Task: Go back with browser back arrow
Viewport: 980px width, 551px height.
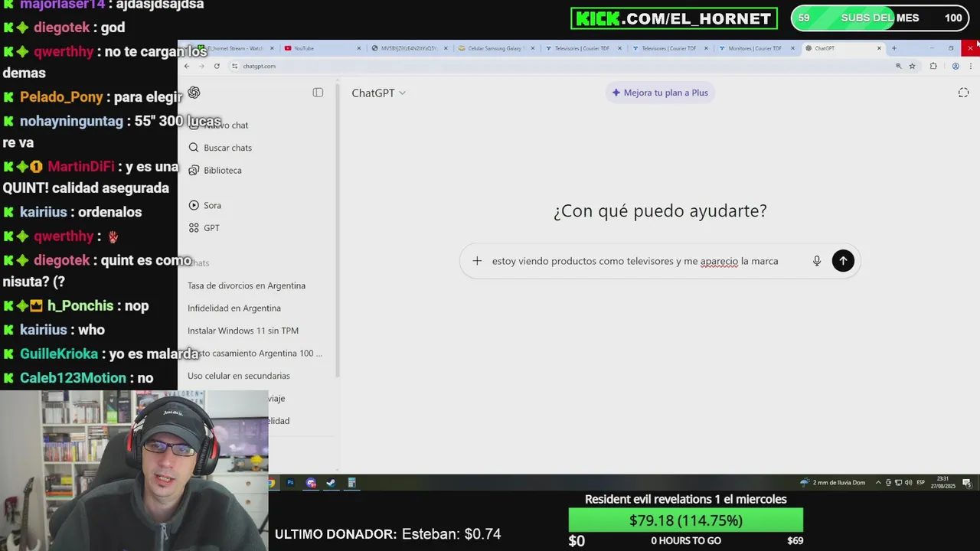Action: tap(187, 67)
